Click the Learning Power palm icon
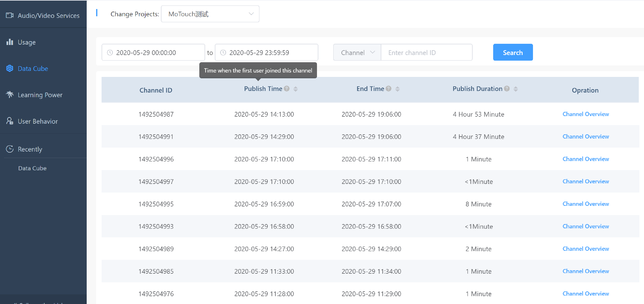Image resolution: width=644 pixels, height=304 pixels. [9, 95]
